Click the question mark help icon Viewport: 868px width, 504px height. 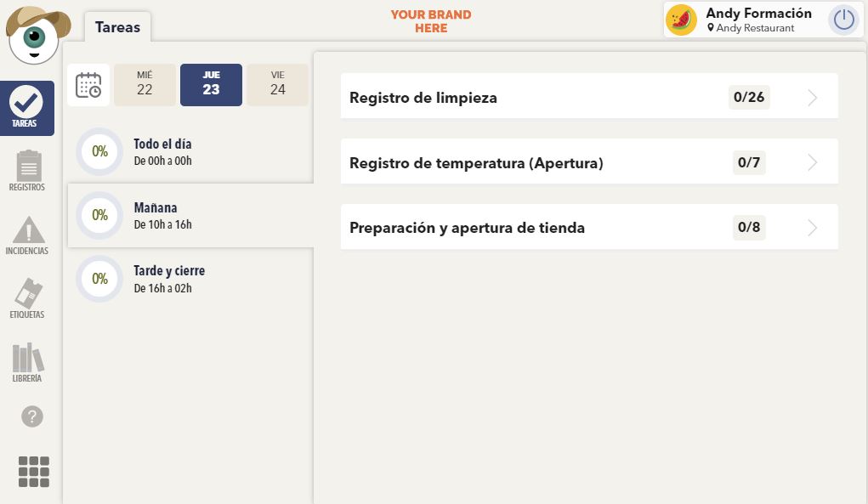(32, 416)
